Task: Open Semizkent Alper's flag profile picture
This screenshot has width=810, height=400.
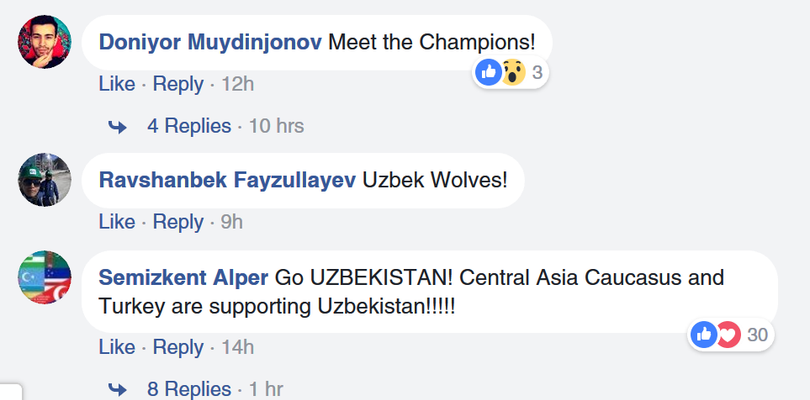Action: click(45, 276)
